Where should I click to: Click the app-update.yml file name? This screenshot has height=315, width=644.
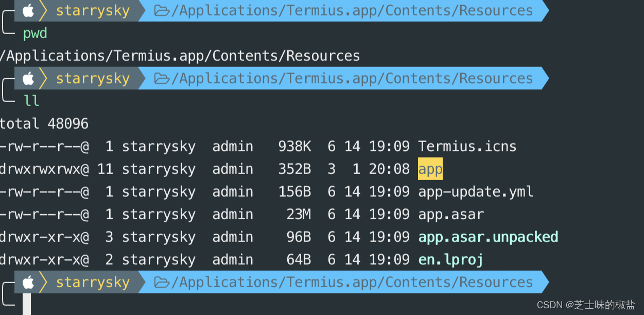[476, 192]
